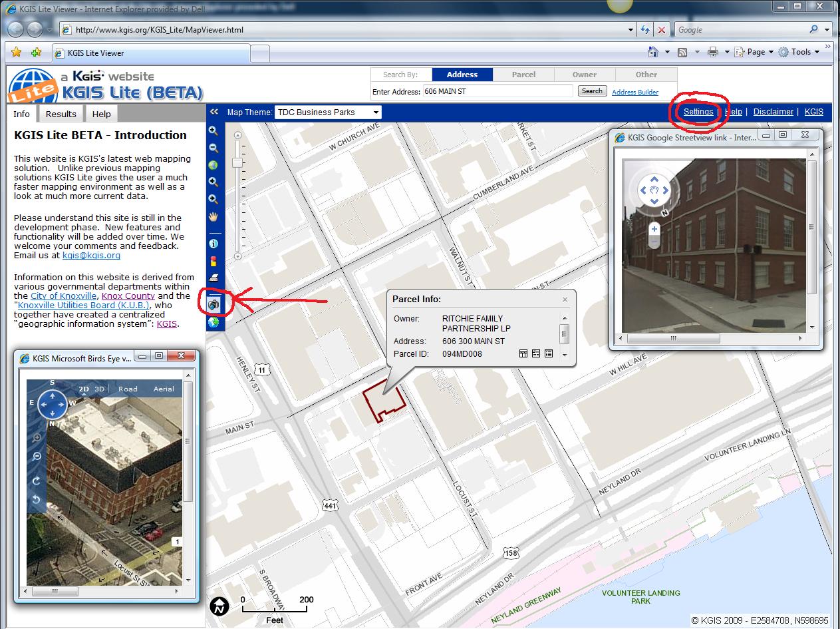
Task: Zoom out the Birds Eye view
Action: (37, 456)
